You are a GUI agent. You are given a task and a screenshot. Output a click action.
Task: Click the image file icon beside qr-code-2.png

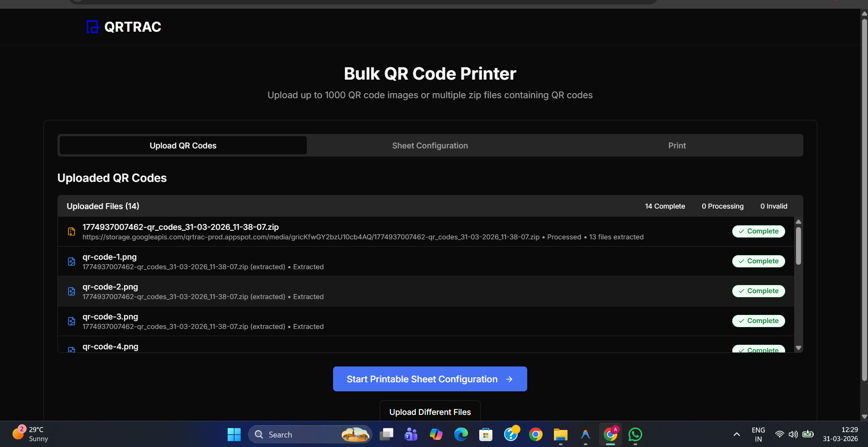pos(71,291)
